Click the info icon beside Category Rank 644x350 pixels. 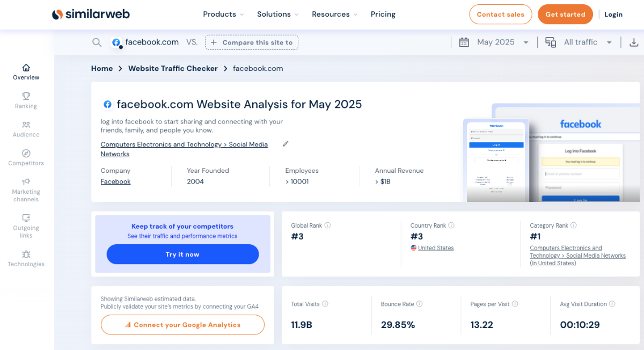574,225
